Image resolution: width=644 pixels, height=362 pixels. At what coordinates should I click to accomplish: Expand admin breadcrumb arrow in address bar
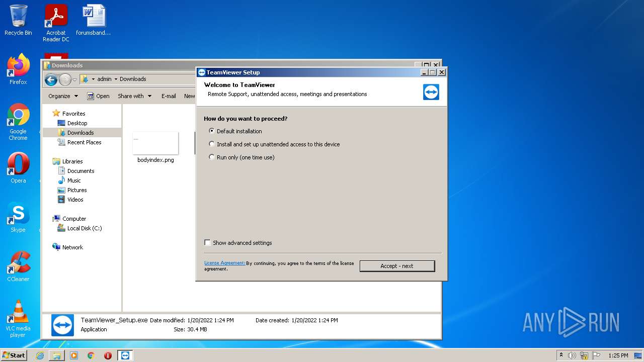click(x=115, y=79)
